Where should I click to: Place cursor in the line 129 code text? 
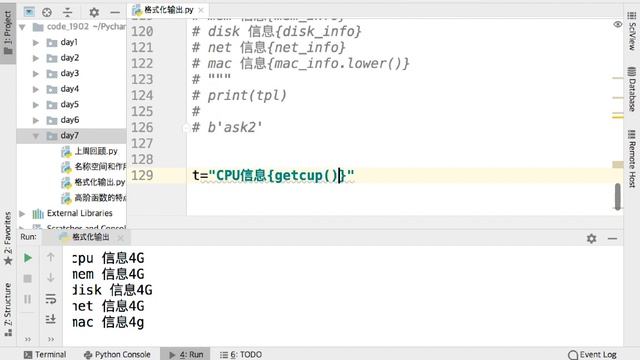[x=273, y=176]
